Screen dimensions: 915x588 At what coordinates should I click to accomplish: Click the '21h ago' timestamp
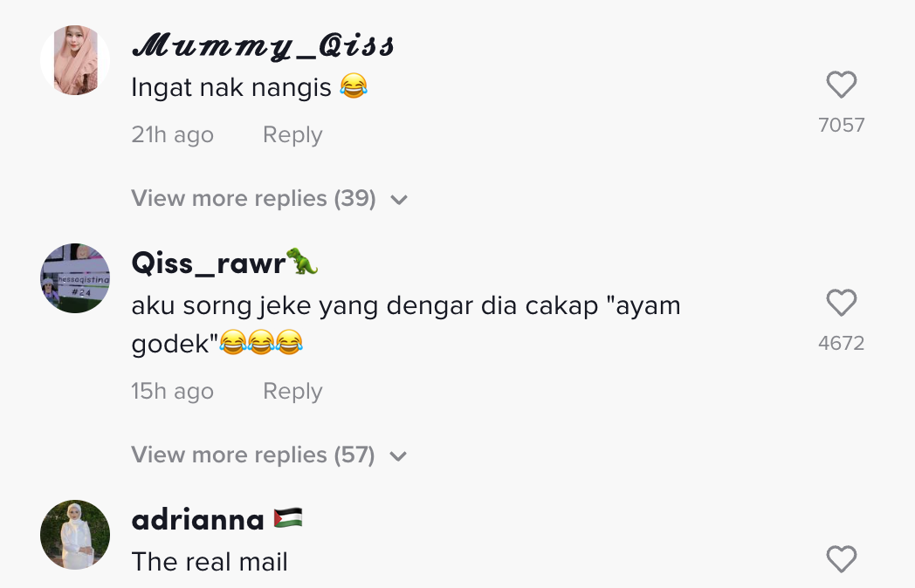[173, 134]
